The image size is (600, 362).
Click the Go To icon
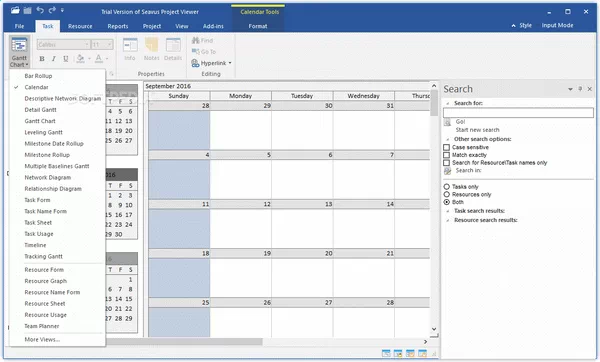click(196, 52)
